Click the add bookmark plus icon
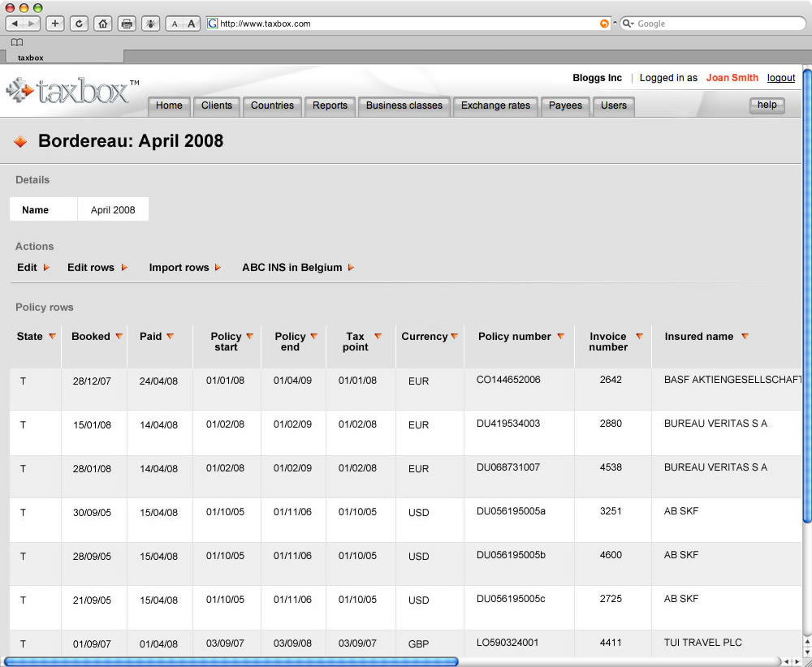Image resolution: width=812 pixels, height=667 pixels. (55, 24)
